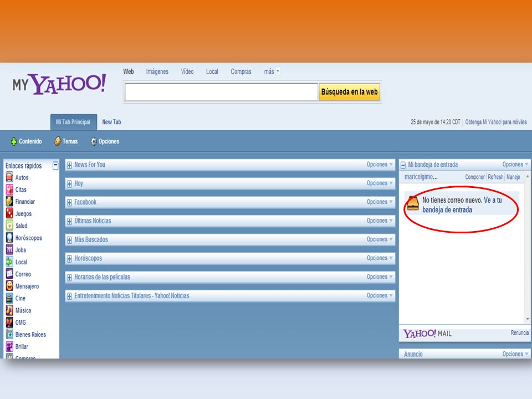Viewport: 532px width, 399px height.
Task: Click Refresh in mail module
Action: point(495,177)
